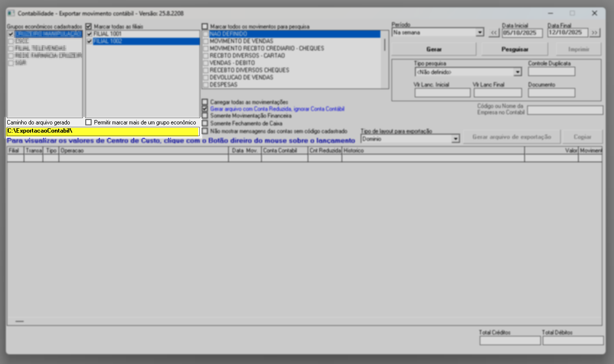The image size is (614, 364).
Task: Check 'Permitir marcar mais de um grupo econômico'
Action: pyautogui.click(x=88, y=122)
